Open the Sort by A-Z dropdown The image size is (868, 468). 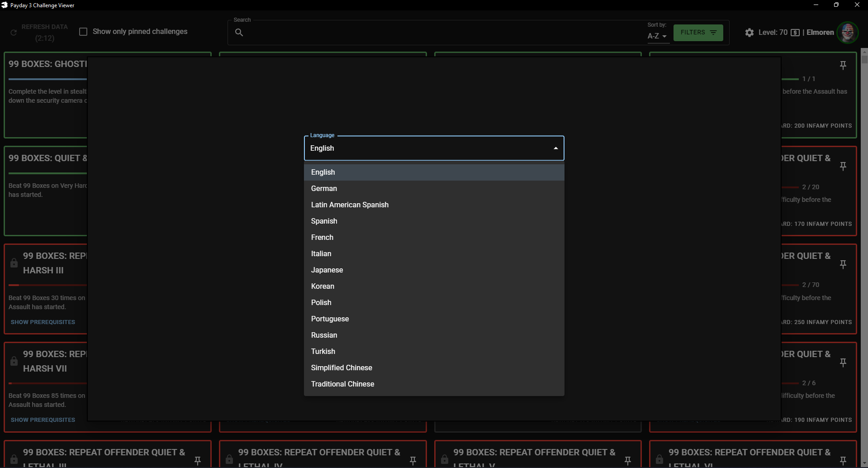point(657,36)
